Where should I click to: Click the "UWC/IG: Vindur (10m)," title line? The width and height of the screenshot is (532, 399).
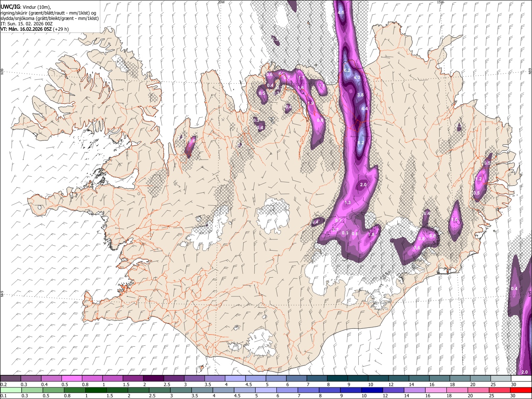click(25, 7)
